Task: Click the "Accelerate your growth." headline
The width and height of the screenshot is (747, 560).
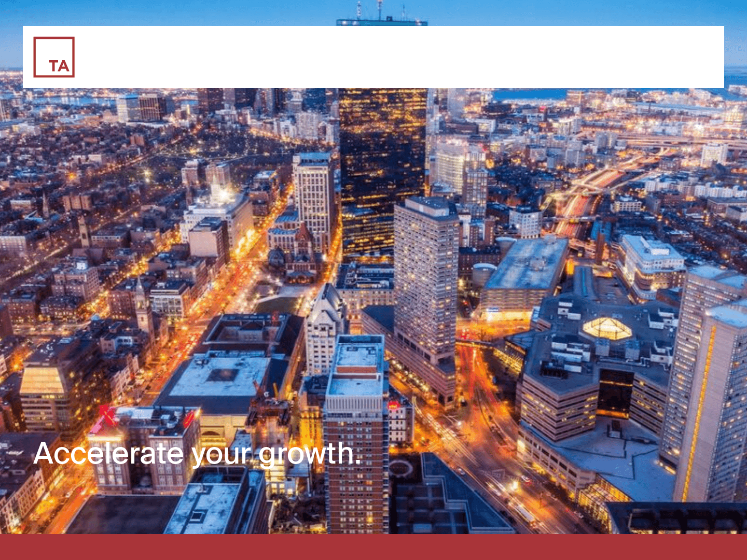Action: 197,454
